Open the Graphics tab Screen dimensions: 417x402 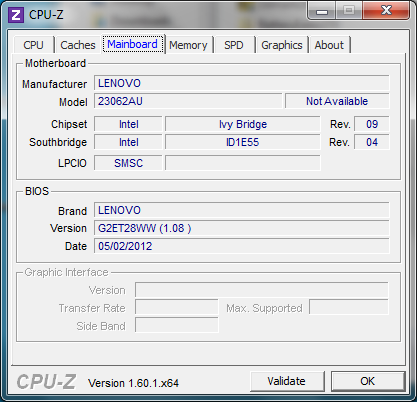(x=282, y=45)
